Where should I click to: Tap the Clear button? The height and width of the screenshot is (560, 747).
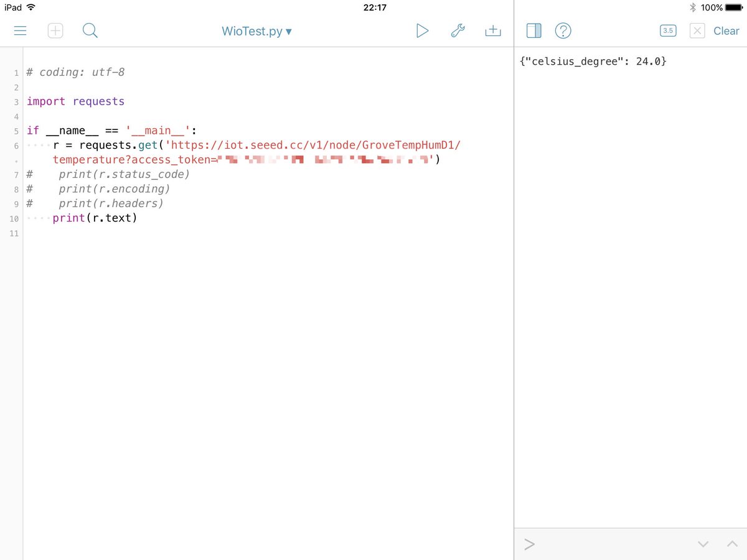pos(726,30)
